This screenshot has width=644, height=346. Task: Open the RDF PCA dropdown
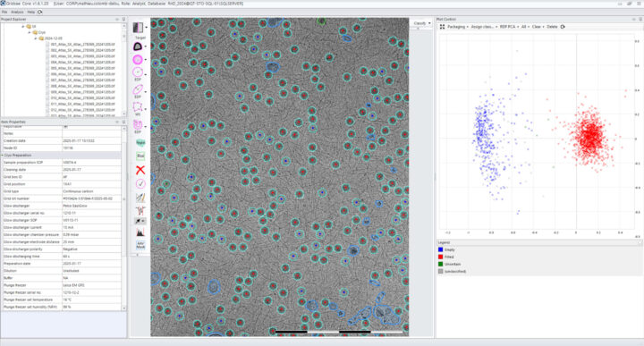pyautogui.click(x=509, y=27)
